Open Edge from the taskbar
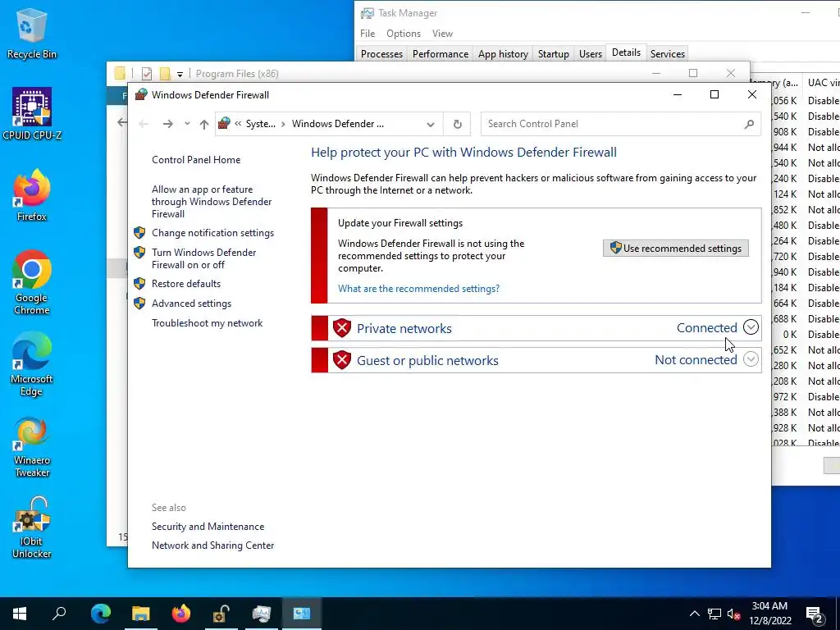 click(101, 614)
